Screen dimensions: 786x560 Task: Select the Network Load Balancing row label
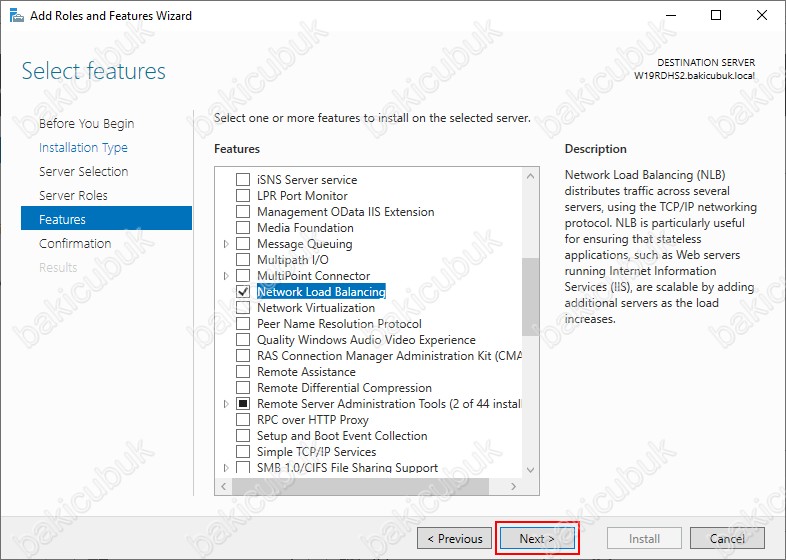[321, 292]
